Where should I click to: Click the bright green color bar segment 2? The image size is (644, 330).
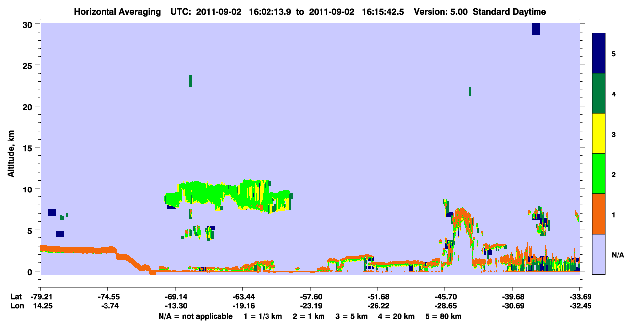click(599, 174)
